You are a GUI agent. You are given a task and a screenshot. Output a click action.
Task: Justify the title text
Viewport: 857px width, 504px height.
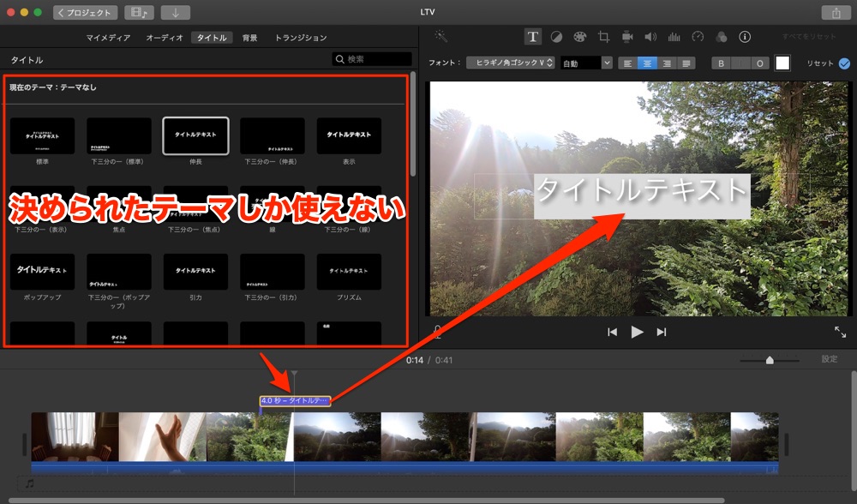click(x=686, y=63)
